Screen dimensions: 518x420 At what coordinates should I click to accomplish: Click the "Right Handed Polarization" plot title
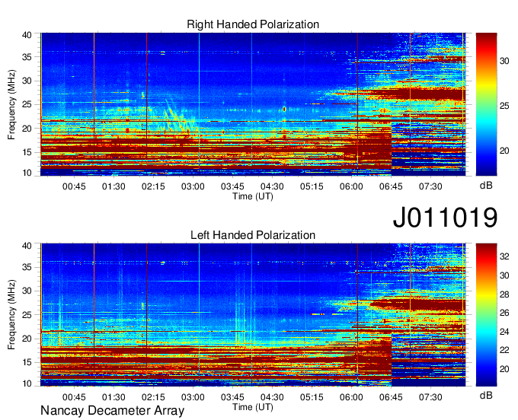253,24
